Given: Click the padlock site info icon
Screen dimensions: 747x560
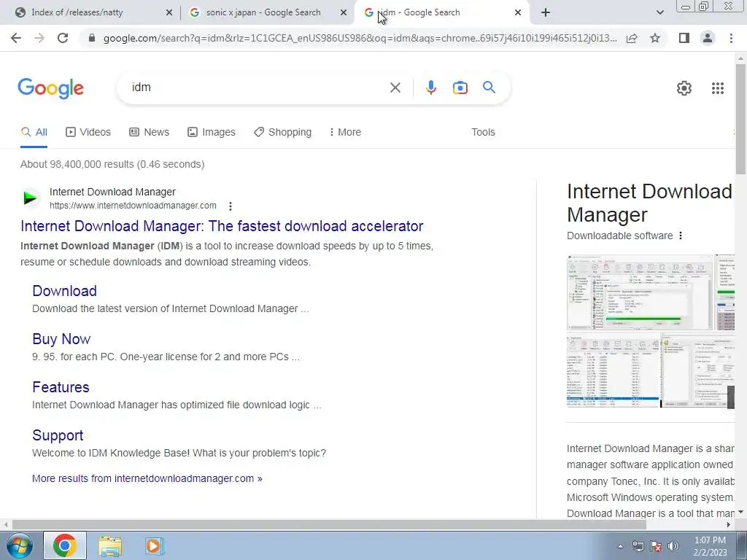Looking at the screenshot, I should click(x=92, y=38).
